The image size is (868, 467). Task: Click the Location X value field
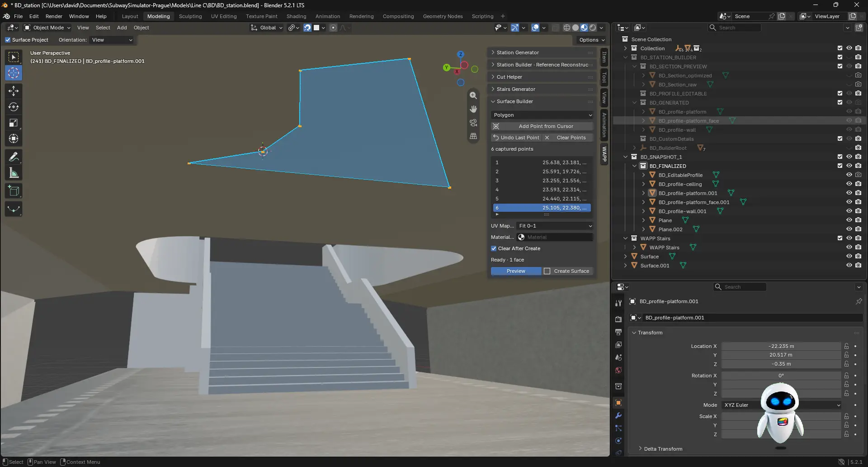781,346
